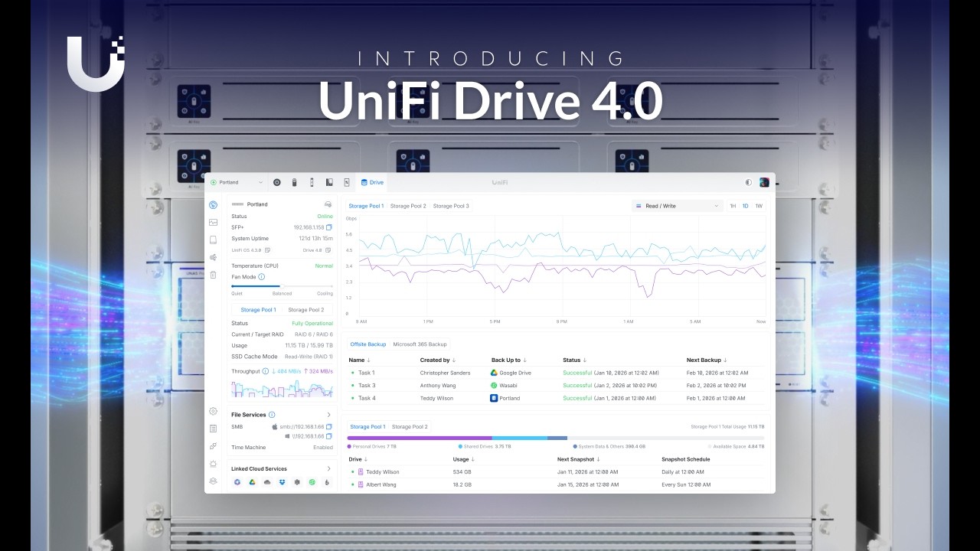Sort backups by Next Backup column
The width and height of the screenshot is (980, 551).
click(707, 360)
